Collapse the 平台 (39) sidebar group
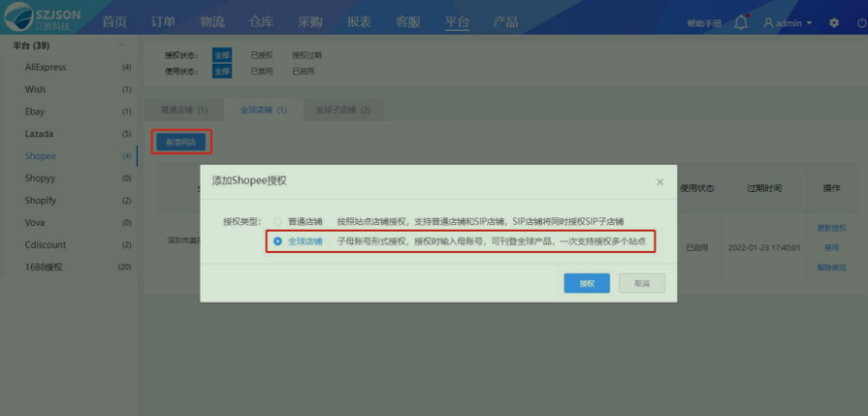This screenshot has width=868, height=416. pos(122,45)
